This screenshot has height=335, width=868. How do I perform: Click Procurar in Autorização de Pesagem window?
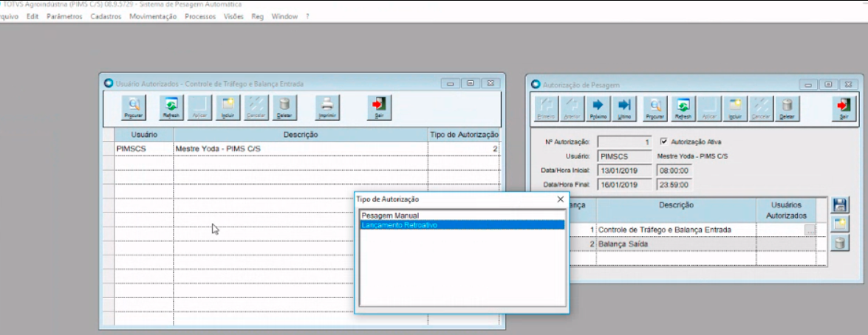coord(655,108)
